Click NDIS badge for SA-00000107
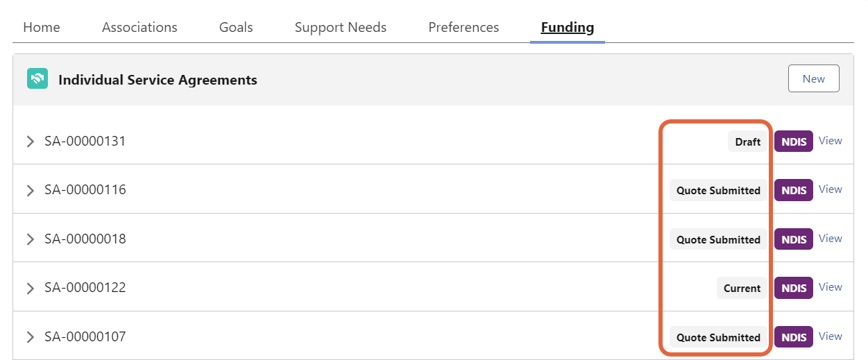 click(793, 337)
